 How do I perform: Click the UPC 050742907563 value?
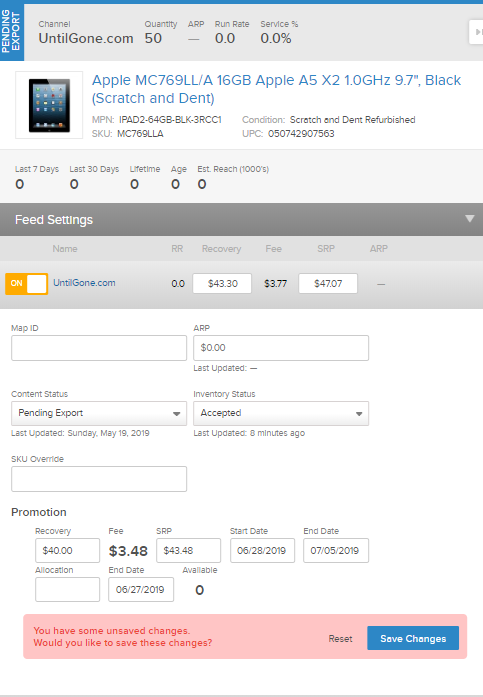(301, 134)
